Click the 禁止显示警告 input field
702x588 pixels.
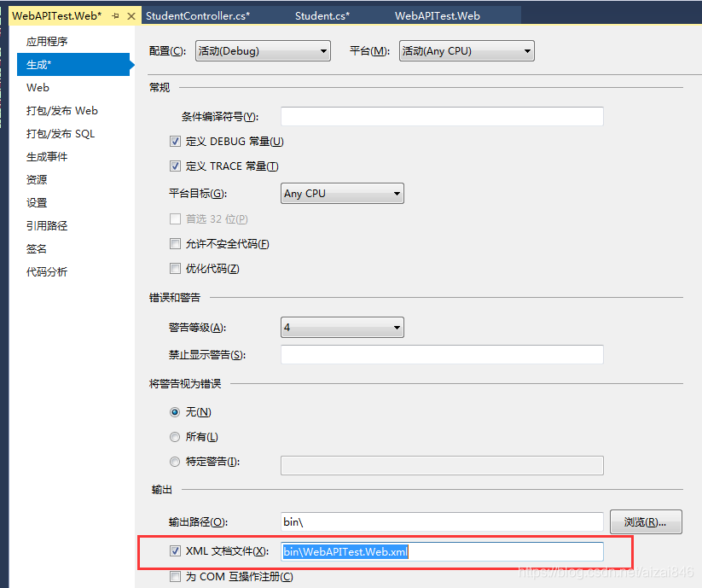442,355
